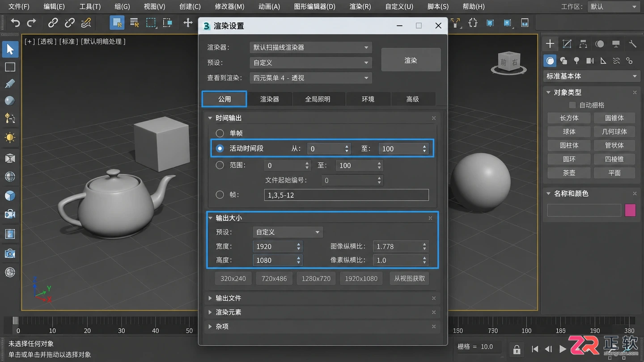Open the Create tab plus icon
The width and height of the screenshot is (644, 362).
coord(550,44)
